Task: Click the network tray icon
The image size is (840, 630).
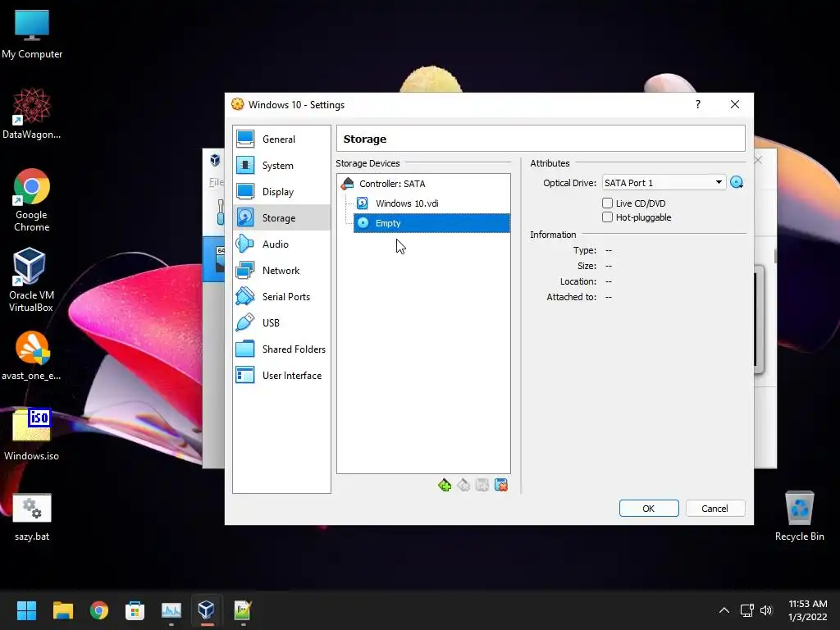Action: click(x=746, y=610)
